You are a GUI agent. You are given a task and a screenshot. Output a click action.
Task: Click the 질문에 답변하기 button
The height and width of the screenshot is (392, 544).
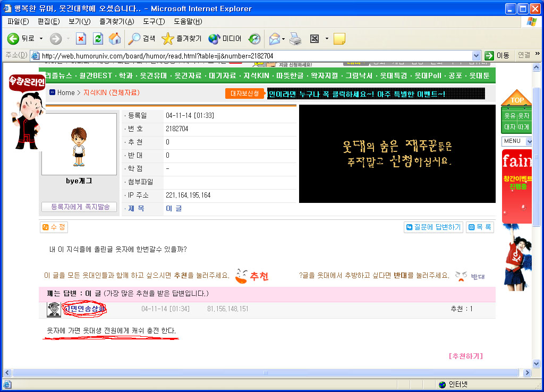click(433, 227)
